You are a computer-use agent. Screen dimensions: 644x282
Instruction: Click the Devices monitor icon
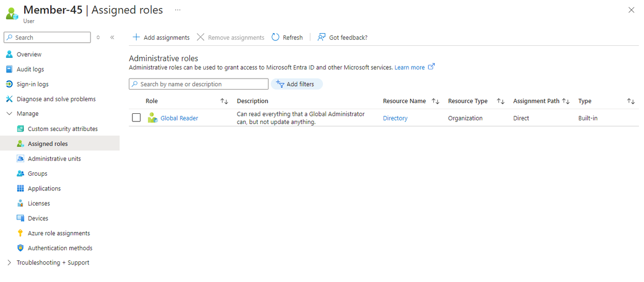[x=20, y=219]
